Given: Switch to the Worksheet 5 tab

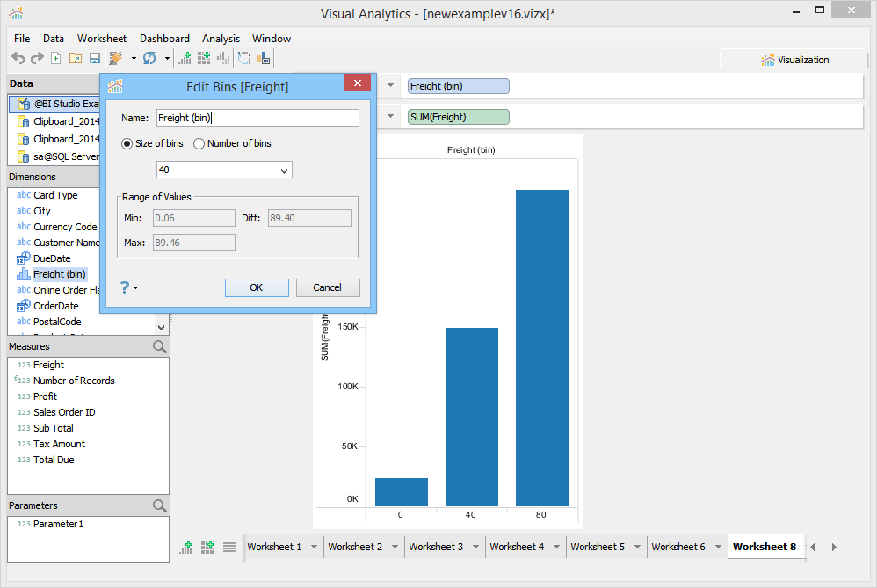Looking at the screenshot, I should click(x=598, y=547).
